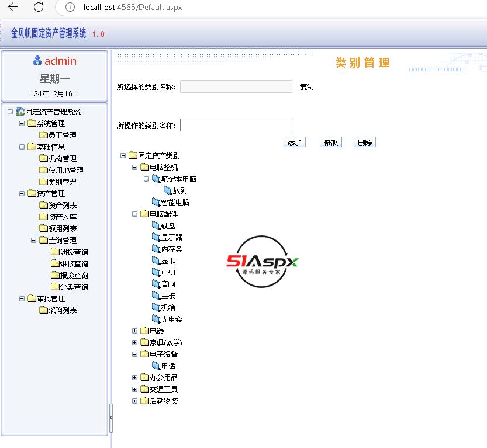Click the 添加 button
Image resolution: width=487 pixels, height=448 pixels.
(294, 143)
